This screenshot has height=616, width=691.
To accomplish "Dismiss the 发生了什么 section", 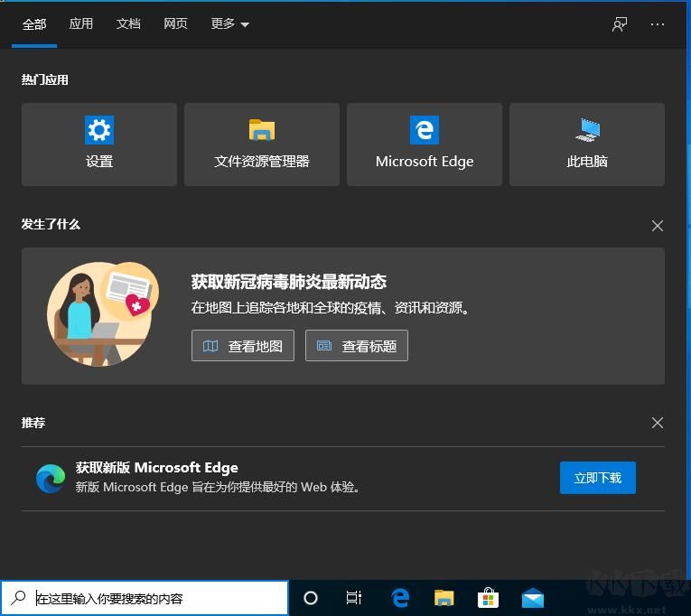I will click(658, 226).
